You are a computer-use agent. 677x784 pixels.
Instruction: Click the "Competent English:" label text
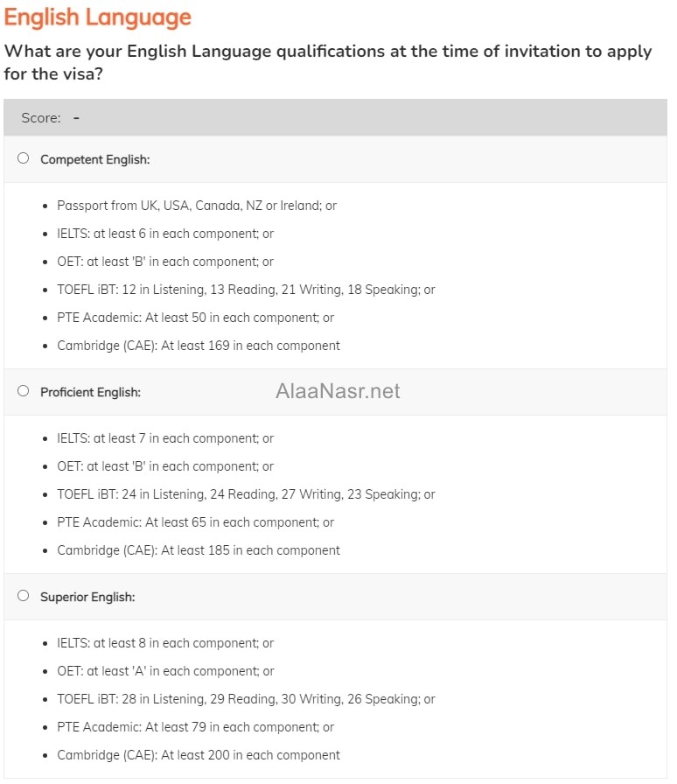point(94,159)
